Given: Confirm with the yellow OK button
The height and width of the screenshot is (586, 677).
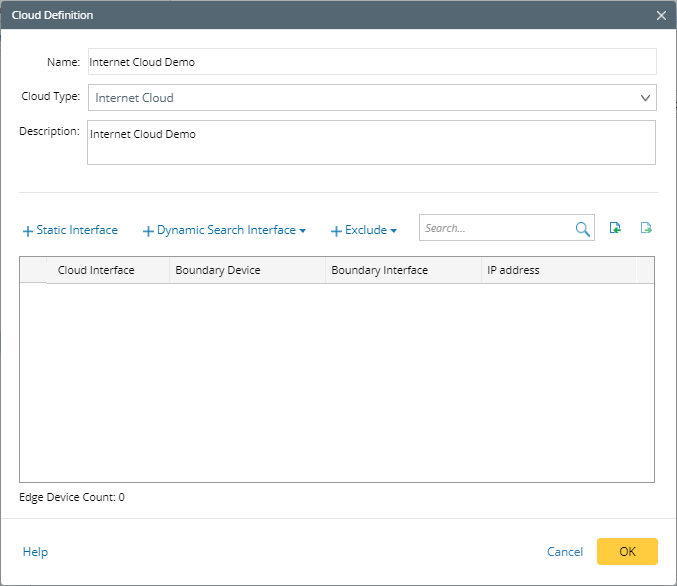Looking at the screenshot, I should tap(627, 552).
